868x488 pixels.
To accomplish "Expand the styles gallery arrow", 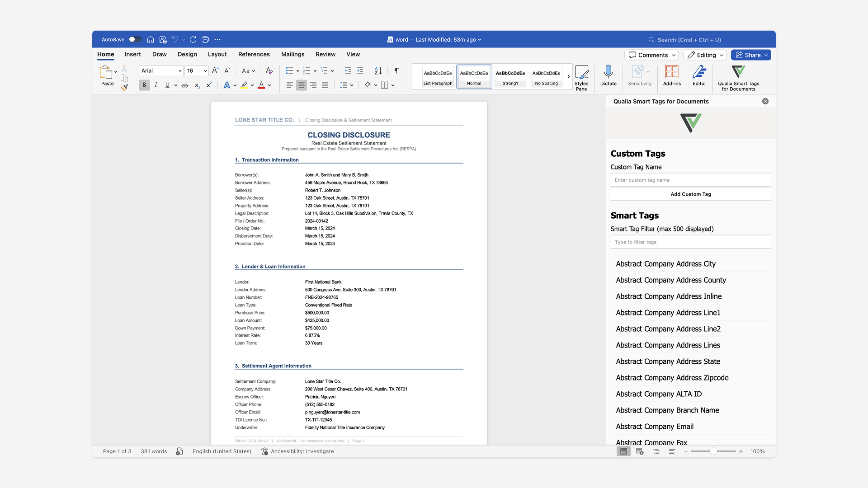I will tap(569, 76).
